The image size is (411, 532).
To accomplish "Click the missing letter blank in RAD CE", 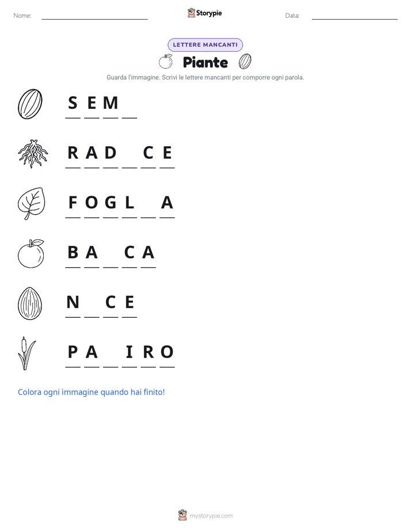I will coord(130,158).
